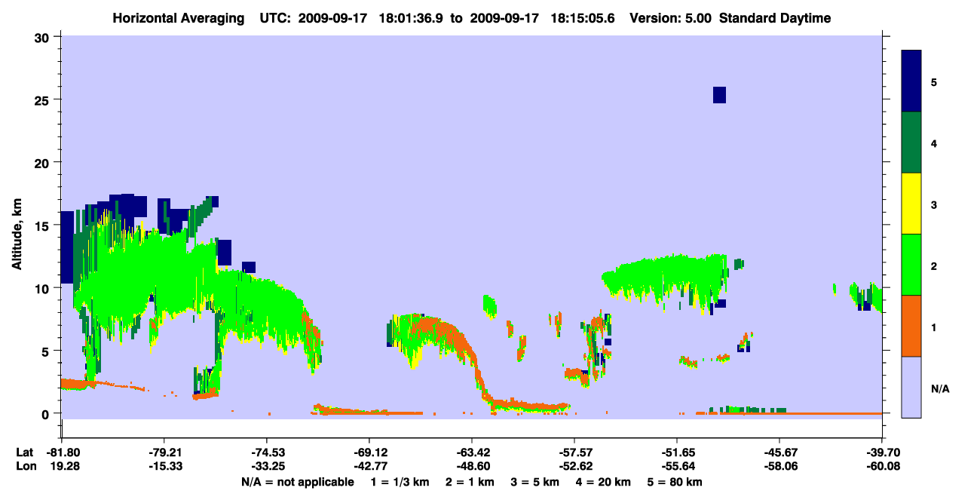
Task: Click the isolated dark blue square near 25 km
Action: pos(719,95)
